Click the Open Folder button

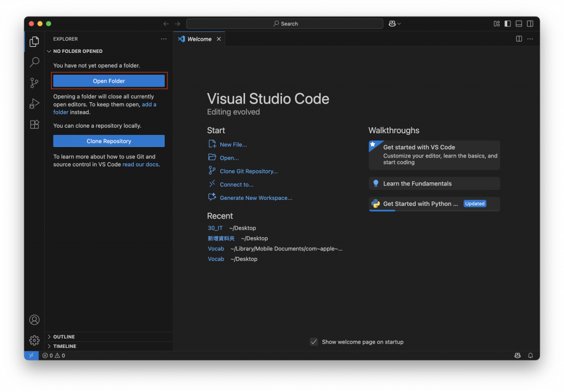pyautogui.click(x=109, y=81)
